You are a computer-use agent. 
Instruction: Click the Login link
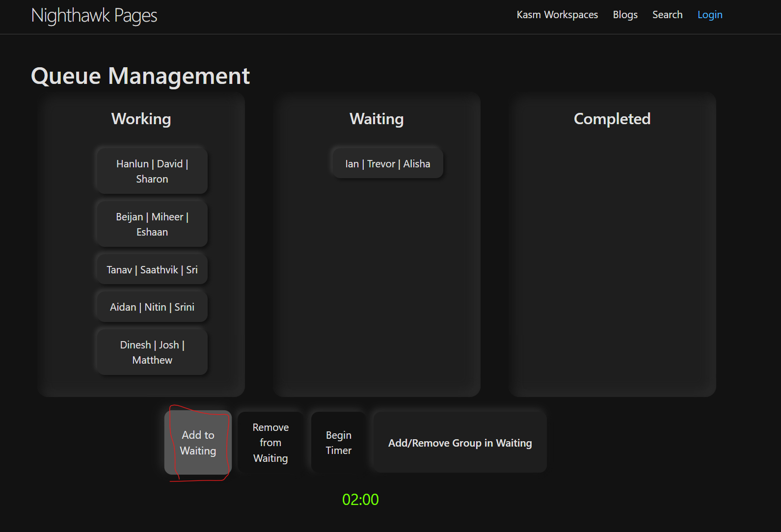pos(710,15)
